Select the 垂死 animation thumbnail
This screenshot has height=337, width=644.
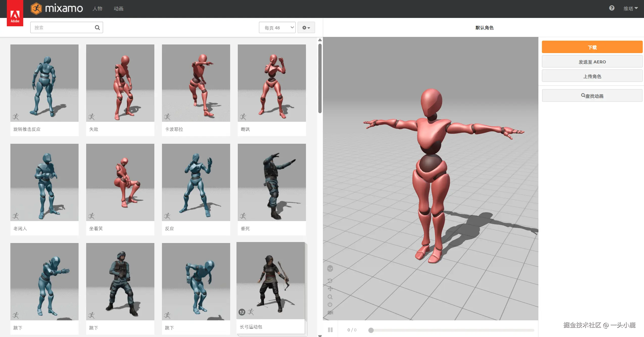click(272, 182)
